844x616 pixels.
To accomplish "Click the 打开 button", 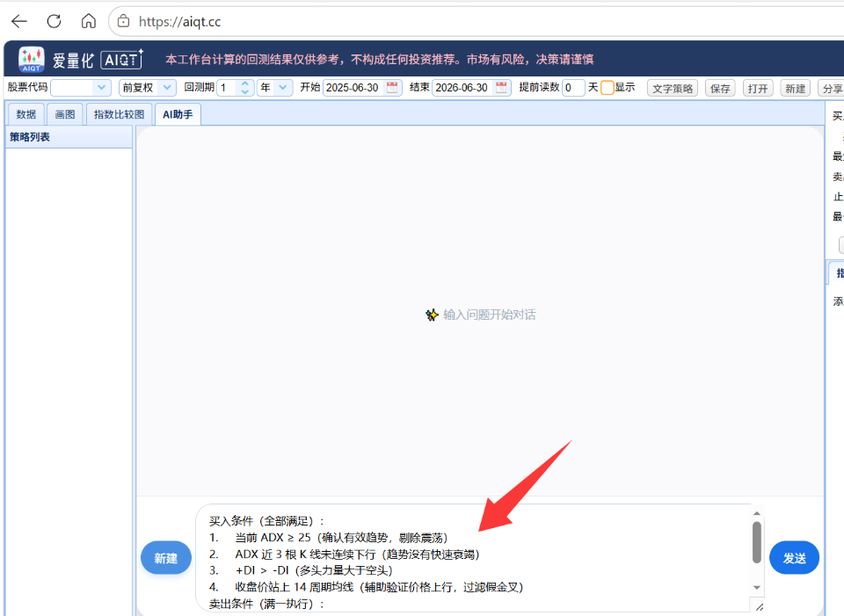I will 758,88.
